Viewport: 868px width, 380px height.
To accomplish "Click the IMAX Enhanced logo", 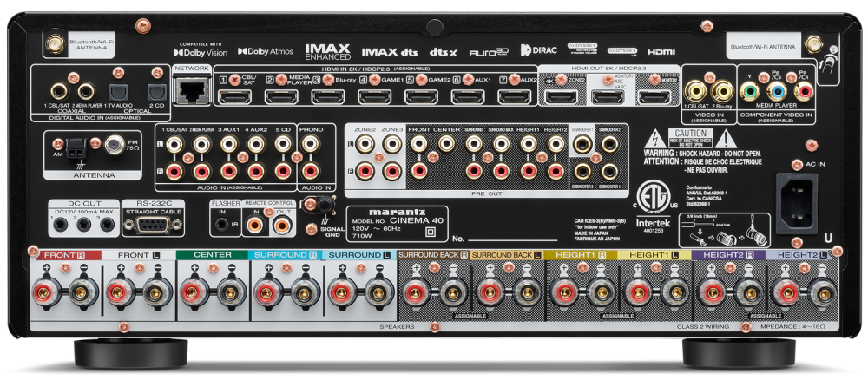I will [328, 51].
